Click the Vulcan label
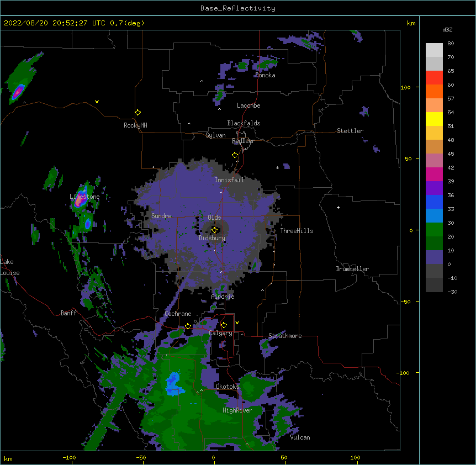476x465 pixels. coord(300,437)
